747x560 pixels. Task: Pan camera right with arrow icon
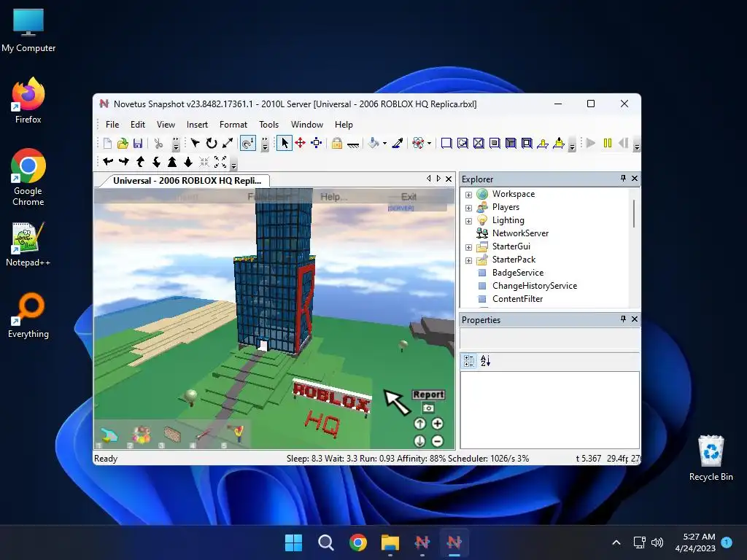click(124, 162)
